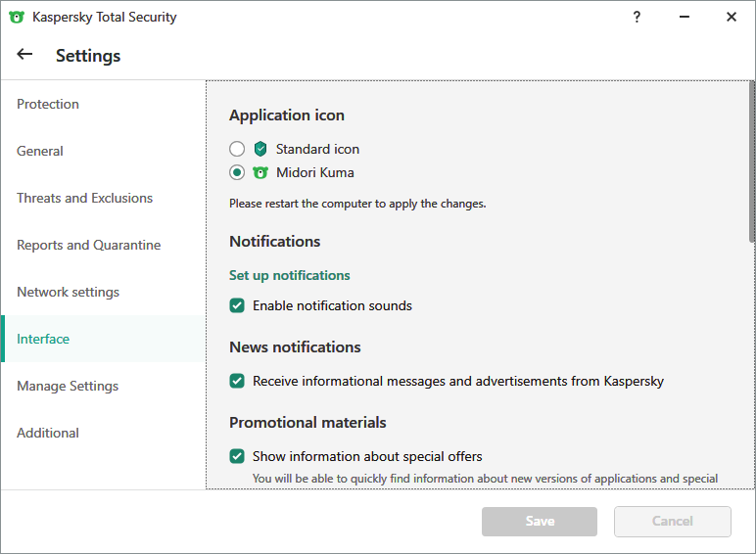Select the Midori Kuma radio button
This screenshot has width=756, height=554.
coord(237,172)
